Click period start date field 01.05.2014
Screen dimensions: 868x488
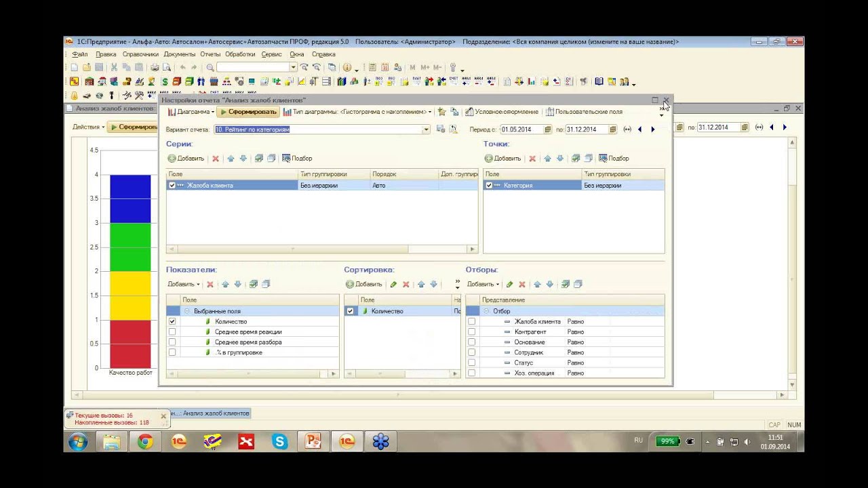(521, 129)
